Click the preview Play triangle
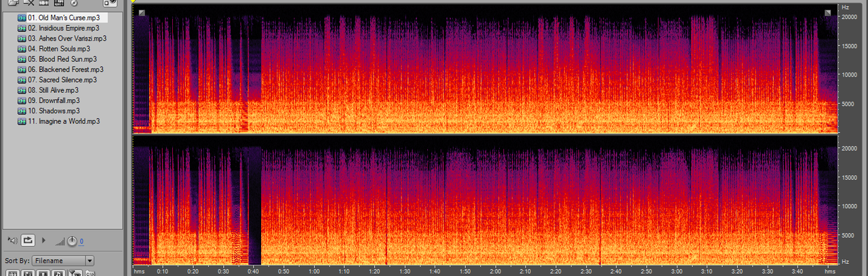The width and height of the screenshot is (868, 276). coord(44,240)
